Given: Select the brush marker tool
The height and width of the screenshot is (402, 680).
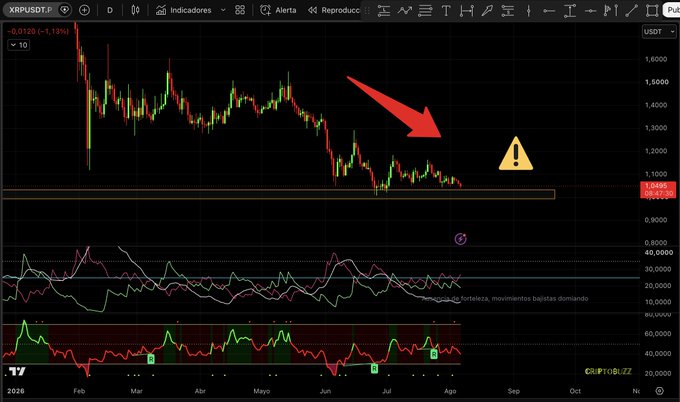Looking at the screenshot, I should click(487, 10).
